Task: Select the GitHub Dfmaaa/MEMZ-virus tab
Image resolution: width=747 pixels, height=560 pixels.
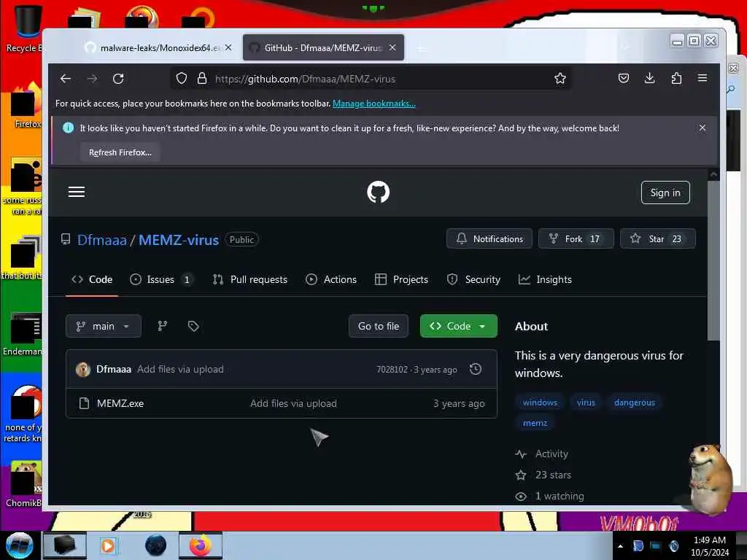Action: click(323, 47)
